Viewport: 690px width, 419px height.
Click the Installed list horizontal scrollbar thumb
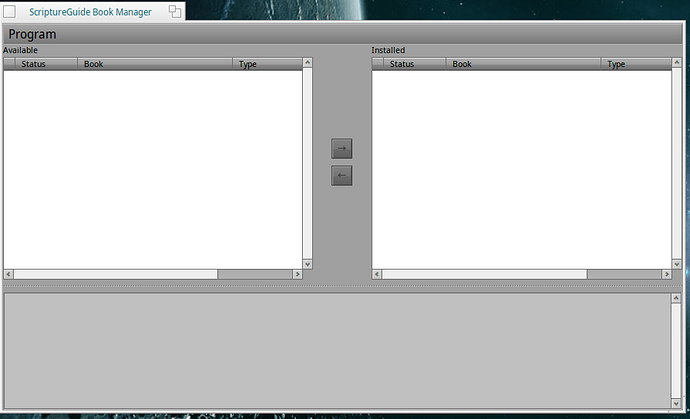[484, 274]
